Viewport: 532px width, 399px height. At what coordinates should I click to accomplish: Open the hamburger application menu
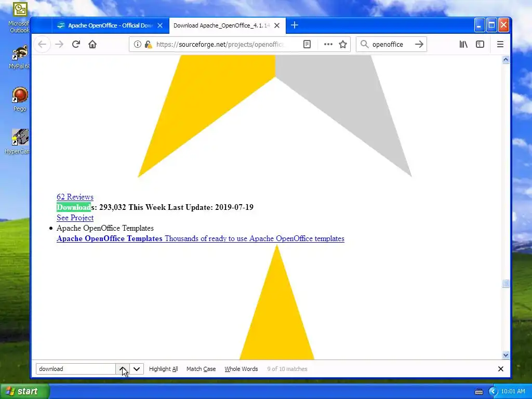500,44
